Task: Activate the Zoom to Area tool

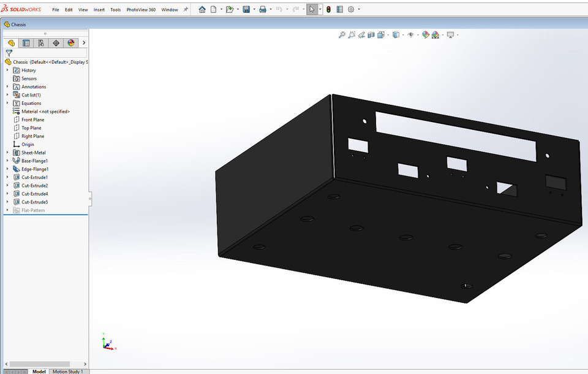Action: point(352,35)
